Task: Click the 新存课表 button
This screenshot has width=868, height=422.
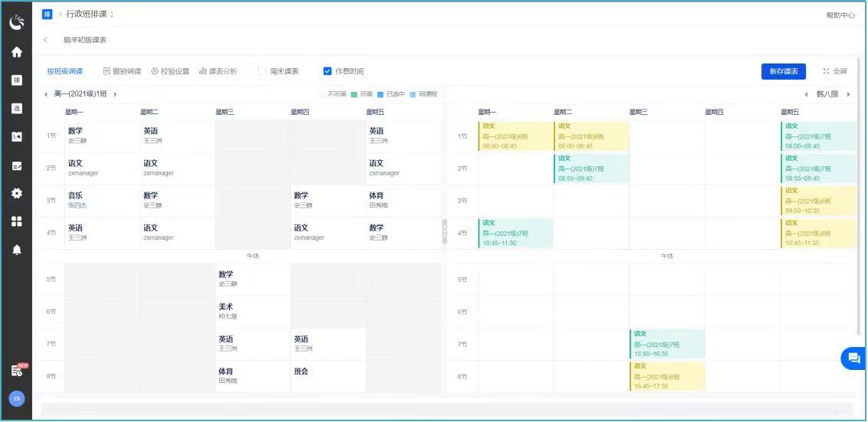Action: 783,71
